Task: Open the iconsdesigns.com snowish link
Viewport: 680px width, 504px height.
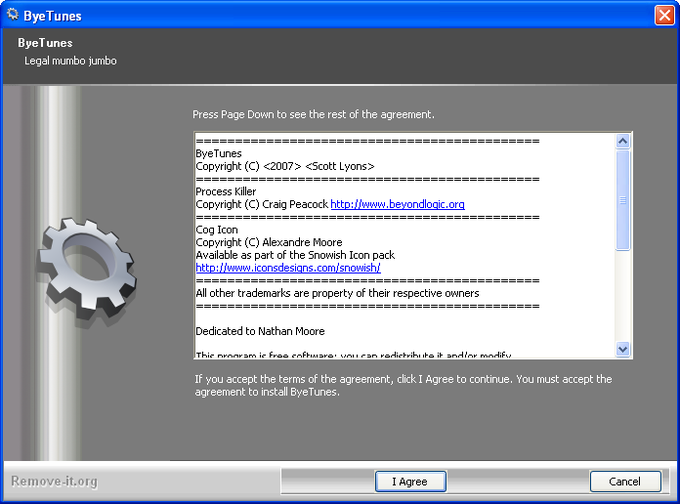Action: 288,268
